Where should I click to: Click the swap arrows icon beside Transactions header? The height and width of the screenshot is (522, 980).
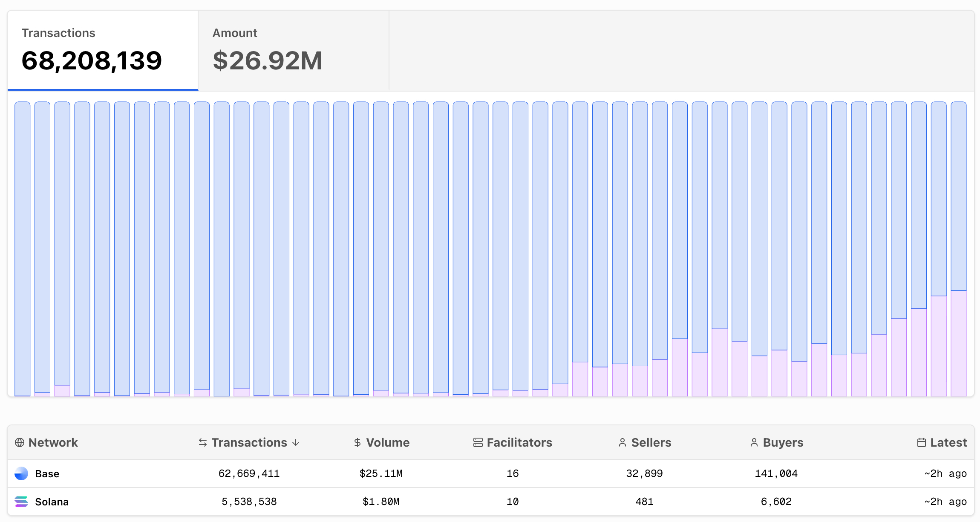point(203,442)
